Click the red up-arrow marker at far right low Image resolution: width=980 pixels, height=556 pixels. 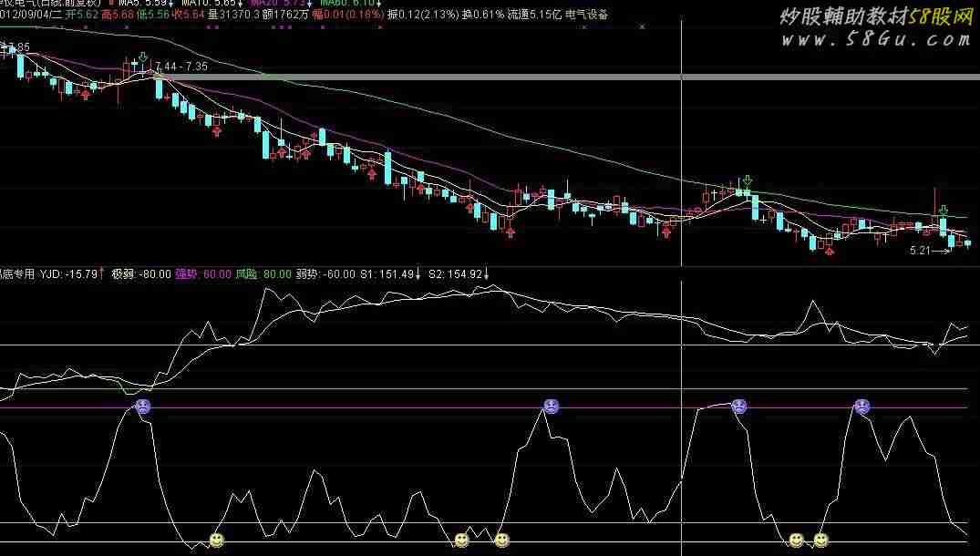coord(829,251)
